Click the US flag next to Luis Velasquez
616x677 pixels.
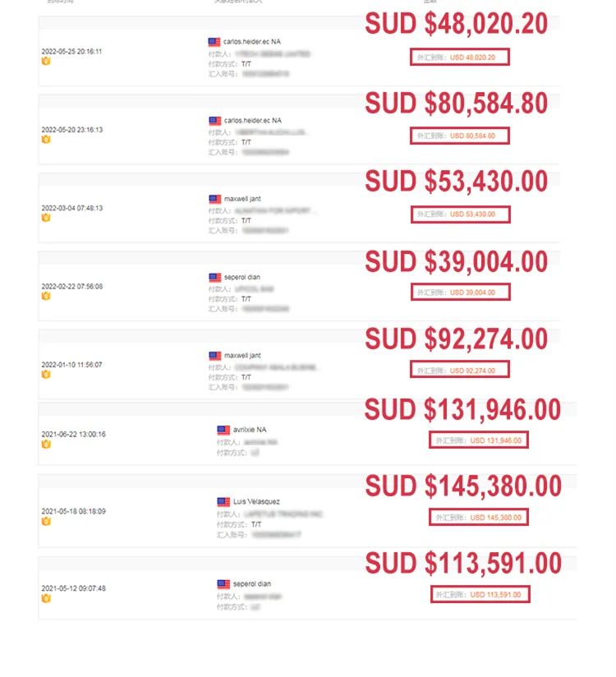click(x=223, y=501)
